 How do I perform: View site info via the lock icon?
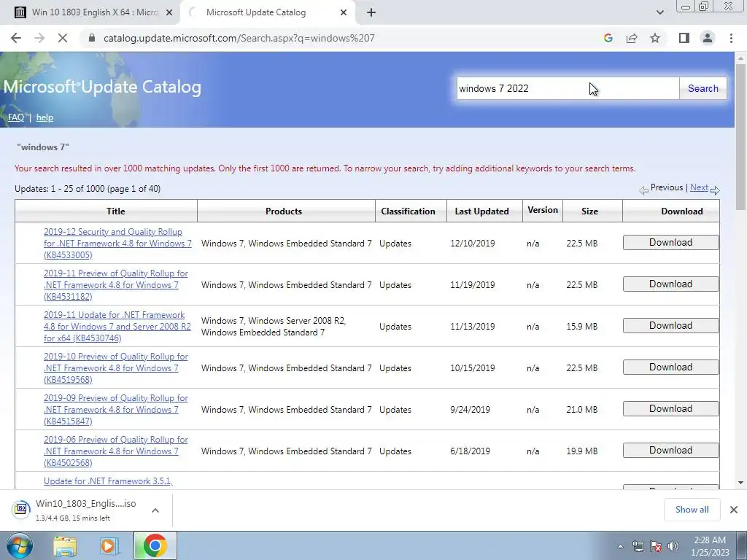[92, 38]
